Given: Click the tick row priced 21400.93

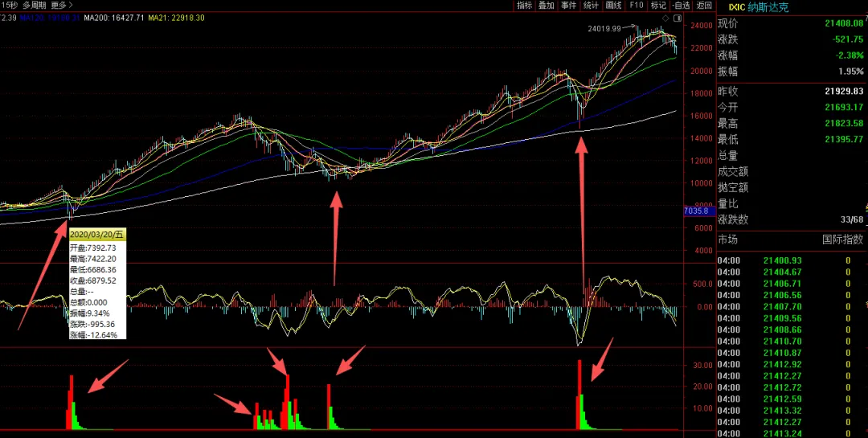Looking at the screenshot, I should (791, 260).
